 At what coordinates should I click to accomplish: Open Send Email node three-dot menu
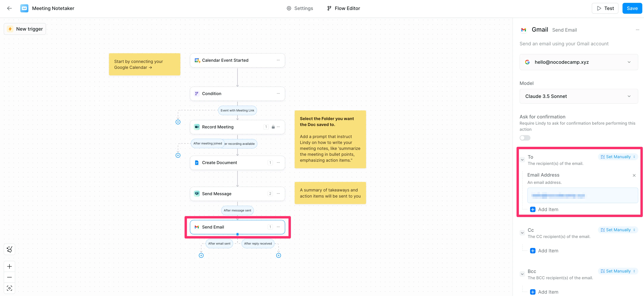278,227
